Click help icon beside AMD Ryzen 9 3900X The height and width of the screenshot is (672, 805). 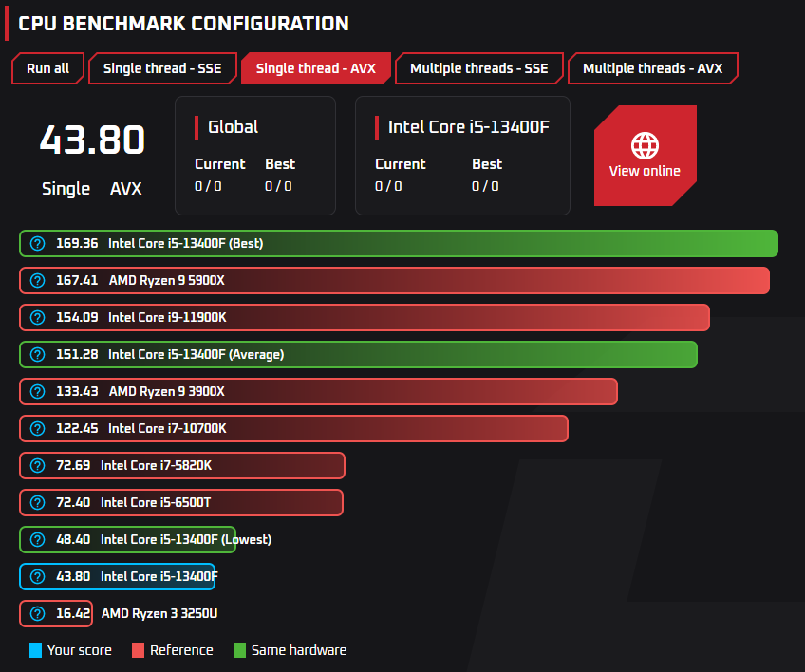point(37,391)
